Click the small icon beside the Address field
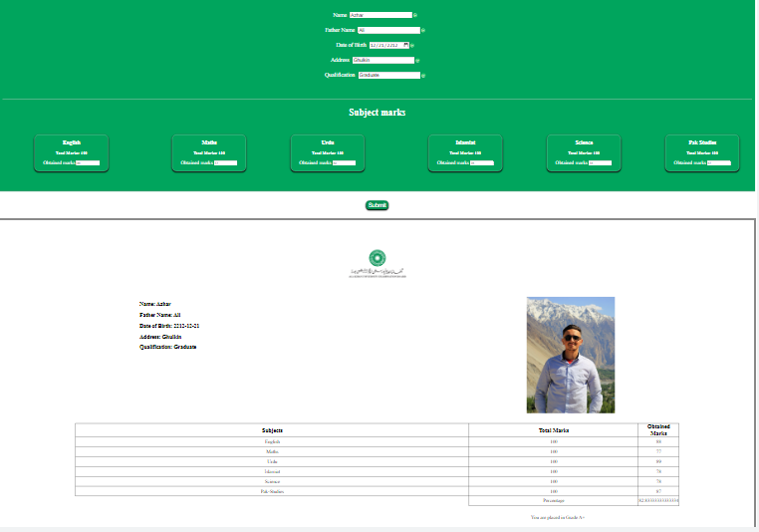Image resolution: width=759 pixels, height=532 pixels. pos(417,61)
